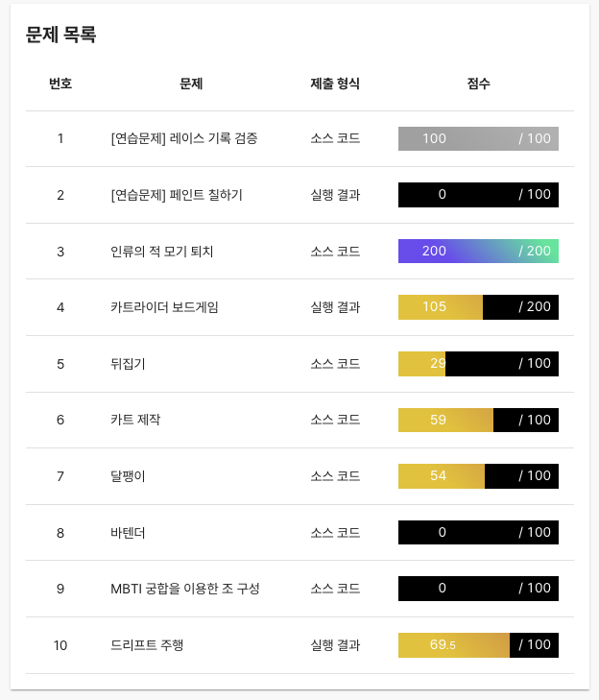The width and height of the screenshot is (599, 700).
Task: Click the 105 / 200 score bar
Action: pyautogui.click(x=478, y=307)
